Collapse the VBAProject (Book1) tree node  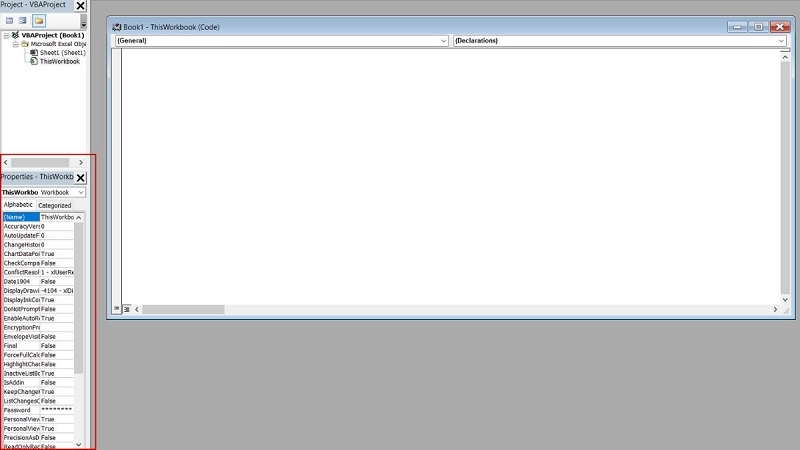tap(7, 35)
